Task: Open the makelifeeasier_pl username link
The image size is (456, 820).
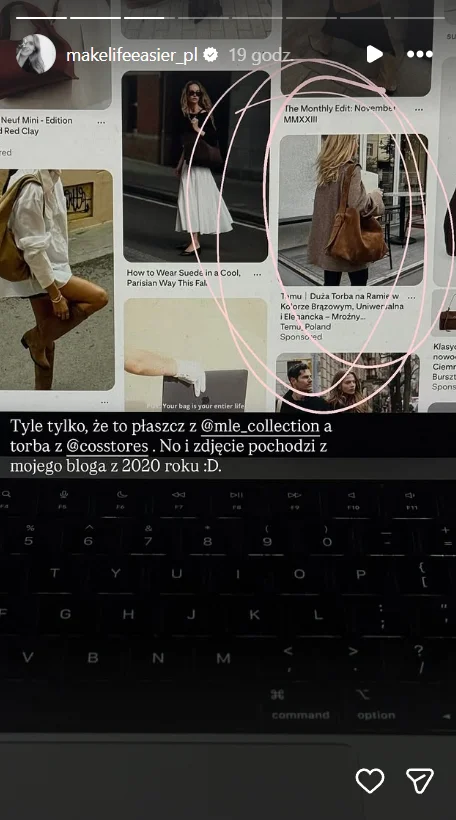Action: (x=132, y=55)
